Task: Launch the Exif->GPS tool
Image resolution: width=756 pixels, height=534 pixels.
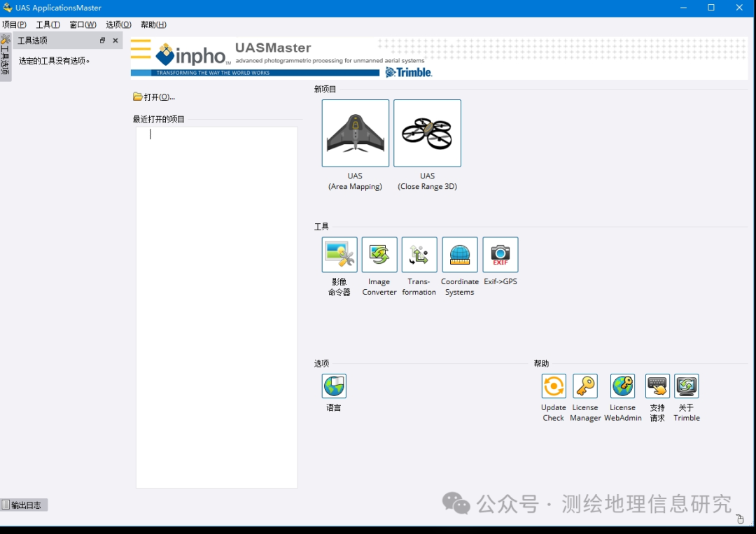Action: click(500, 255)
